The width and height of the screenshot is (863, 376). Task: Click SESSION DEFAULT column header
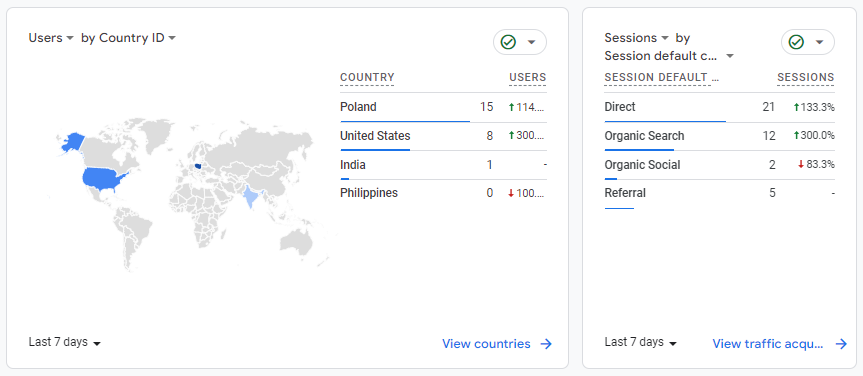[x=662, y=78]
